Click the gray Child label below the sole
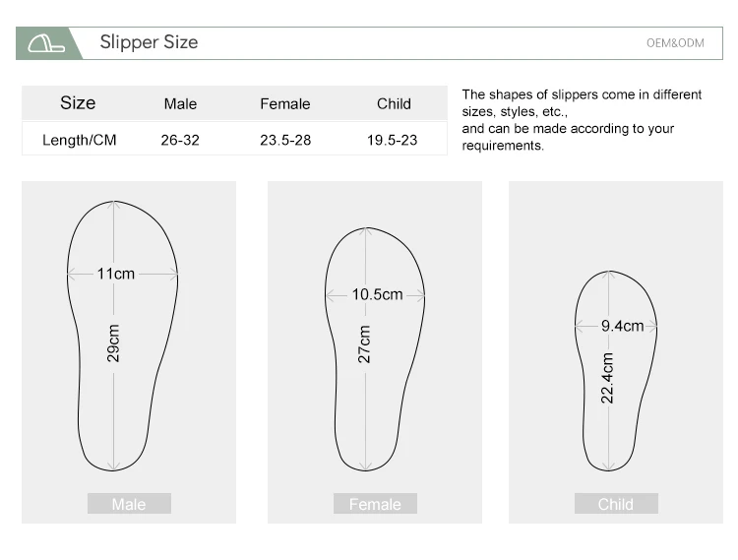The height and width of the screenshot is (560, 738). pos(616,504)
